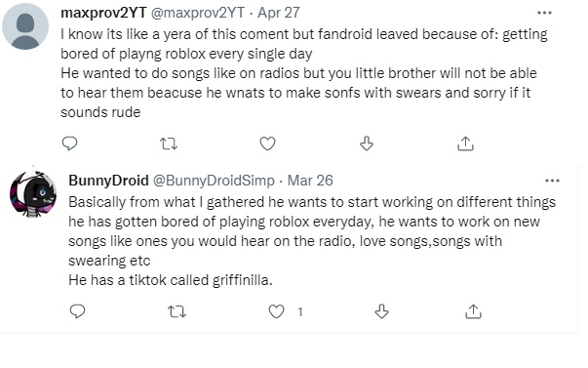
Task: Open maxprov2YT's profile via display name
Action: (103, 13)
